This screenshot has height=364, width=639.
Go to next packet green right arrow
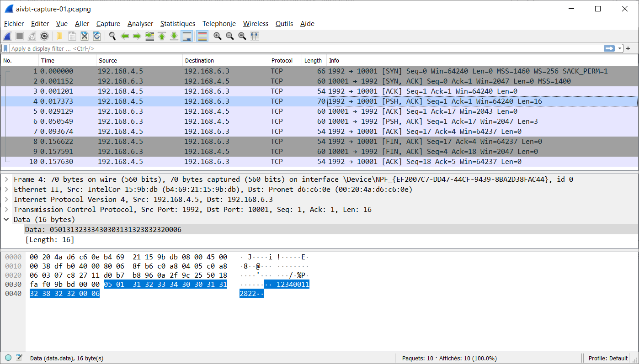[137, 36]
